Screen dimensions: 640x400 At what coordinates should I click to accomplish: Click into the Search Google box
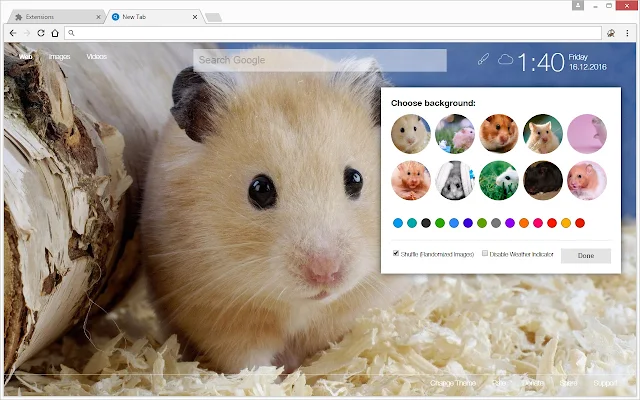coord(320,60)
